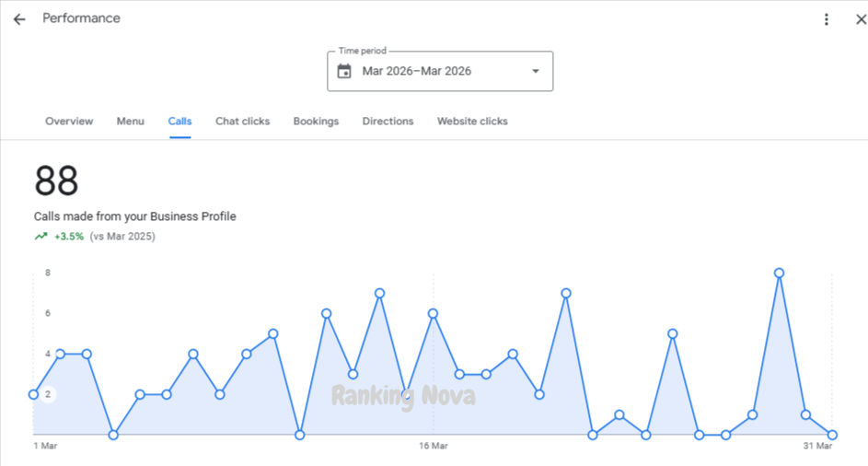Click 'Calls made from your Business Profile'
The width and height of the screenshot is (868, 466).
coord(134,216)
